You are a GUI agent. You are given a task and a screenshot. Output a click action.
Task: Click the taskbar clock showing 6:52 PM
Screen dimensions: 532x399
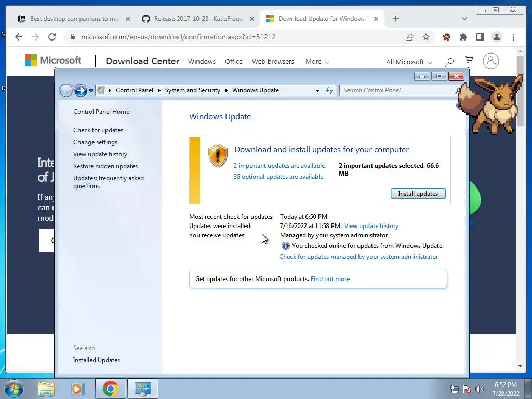point(506,389)
